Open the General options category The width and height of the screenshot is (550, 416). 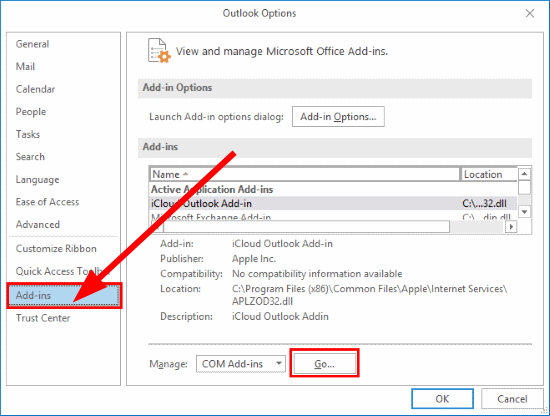point(32,44)
